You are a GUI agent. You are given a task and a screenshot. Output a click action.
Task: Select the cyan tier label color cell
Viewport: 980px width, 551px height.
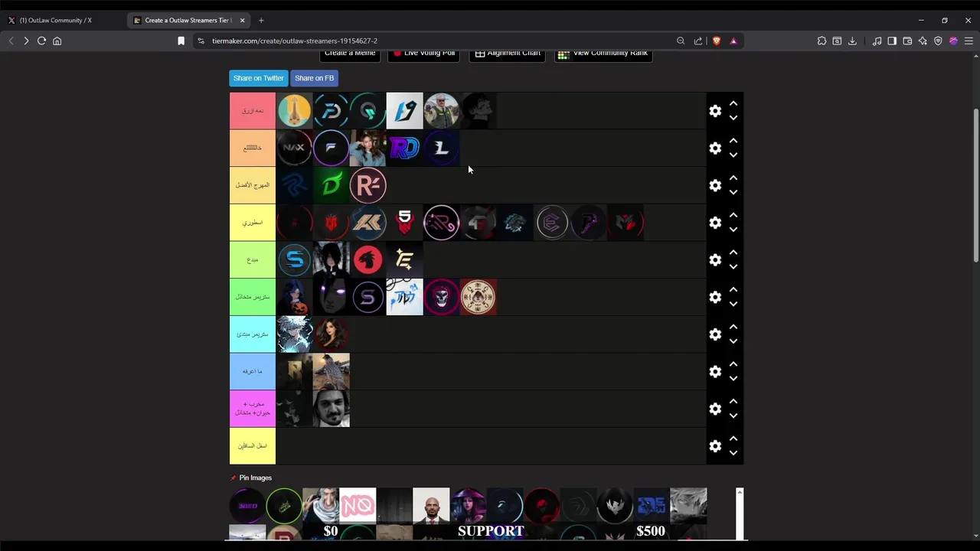tap(253, 334)
